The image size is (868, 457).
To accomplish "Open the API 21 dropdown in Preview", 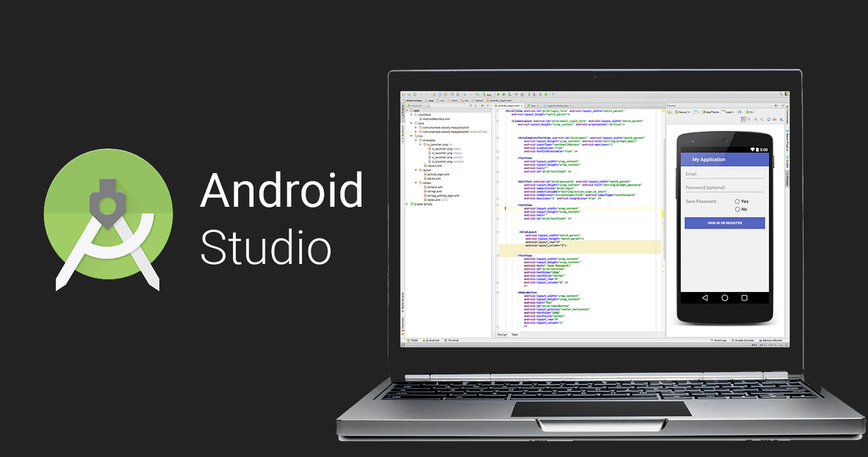I will pyautogui.click(x=750, y=112).
